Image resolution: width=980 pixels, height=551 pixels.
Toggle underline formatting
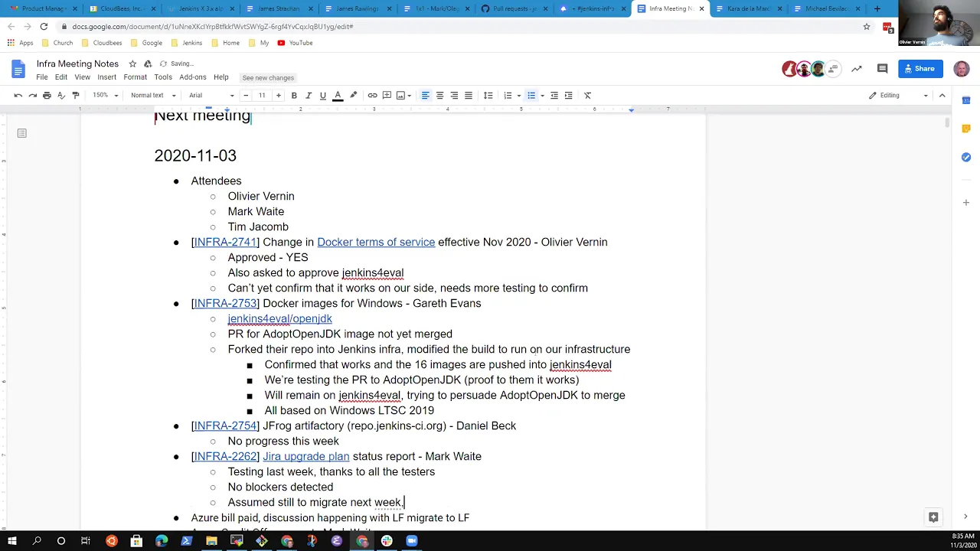click(323, 96)
